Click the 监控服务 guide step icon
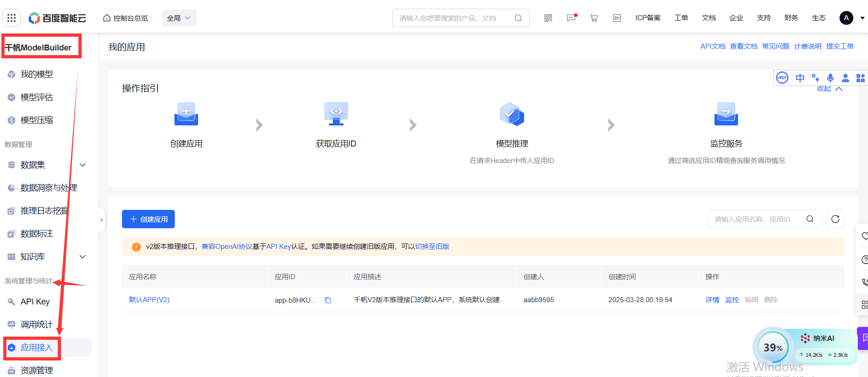This screenshot has width=868, height=377. click(726, 114)
